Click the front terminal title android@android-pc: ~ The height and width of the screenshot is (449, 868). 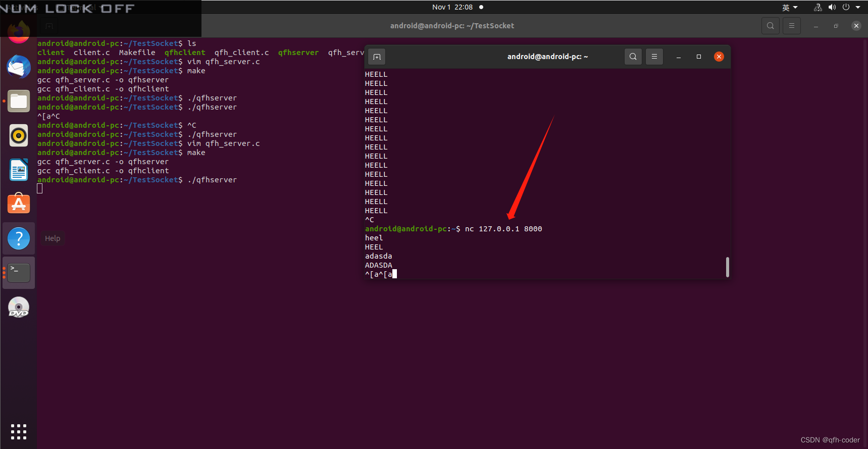tap(547, 57)
